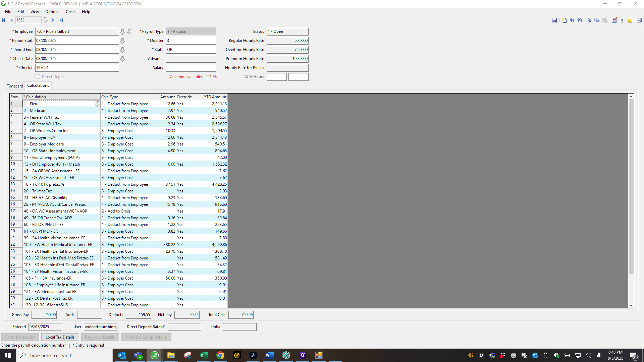Screen dimensions: 644x362
Task: Open the Period End date picker arrow
Action: click(123, 50)
